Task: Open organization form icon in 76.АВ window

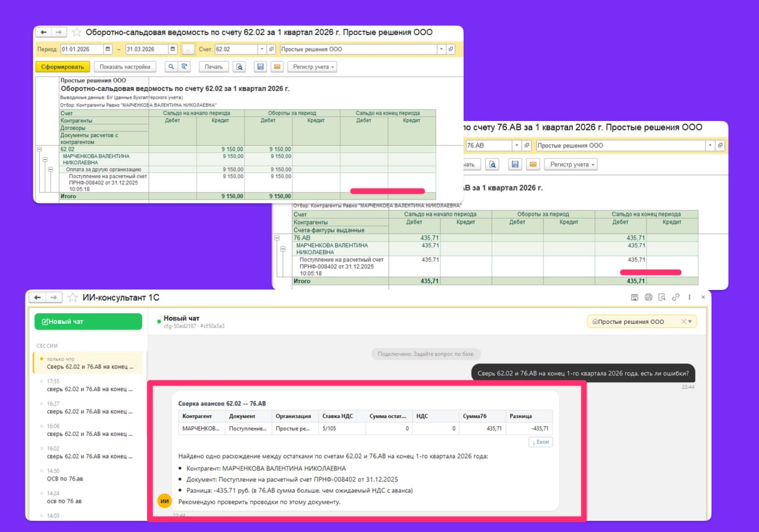Action: click(x=720, y=145)
